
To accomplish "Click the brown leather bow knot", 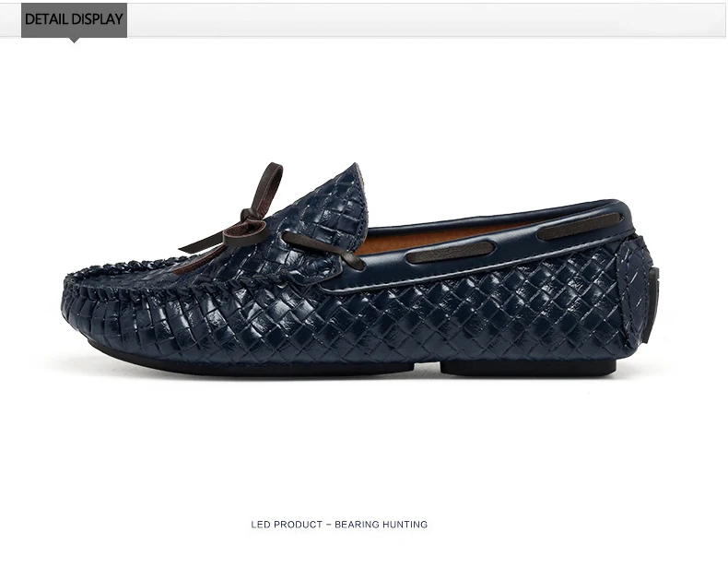I will pyautogui.click(x=247, y=227).
